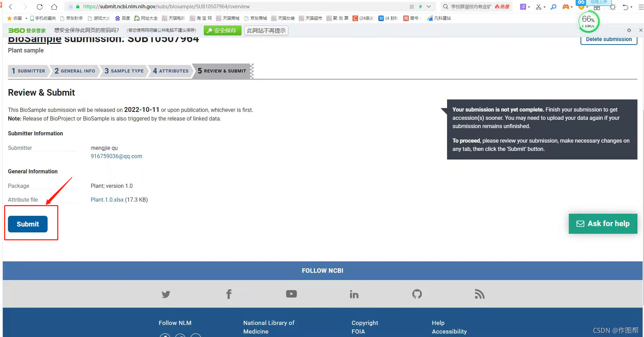The image size is (644, 337).
Task: Go back with the browser back arrow
Action: pos(11,7)
